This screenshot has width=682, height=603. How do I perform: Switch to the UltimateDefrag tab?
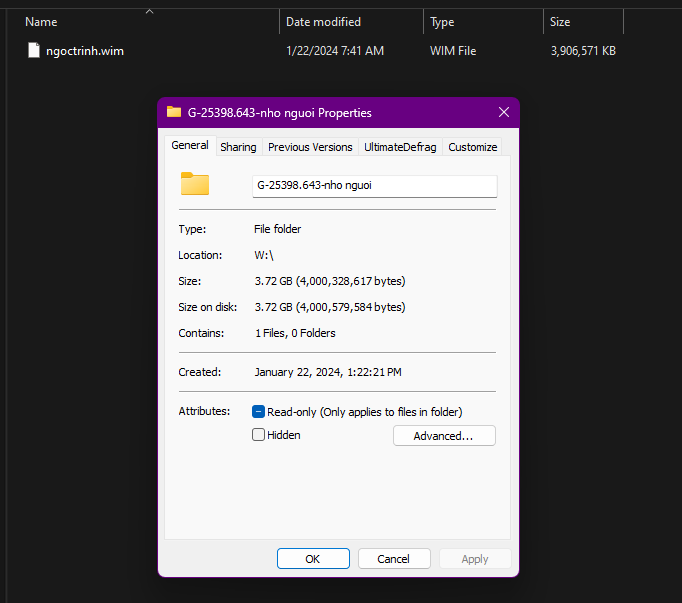pyautogui.click(x=400, y=147)
